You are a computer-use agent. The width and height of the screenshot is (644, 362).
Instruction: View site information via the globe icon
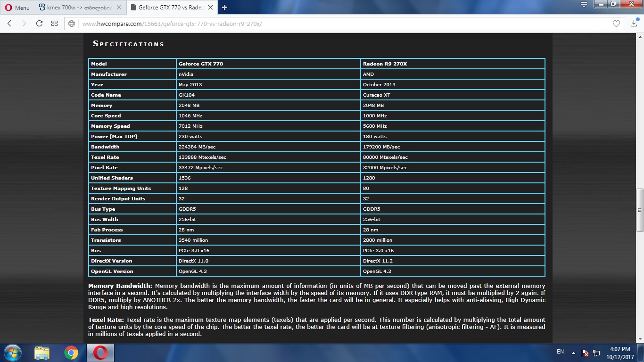tap(72, 24)
